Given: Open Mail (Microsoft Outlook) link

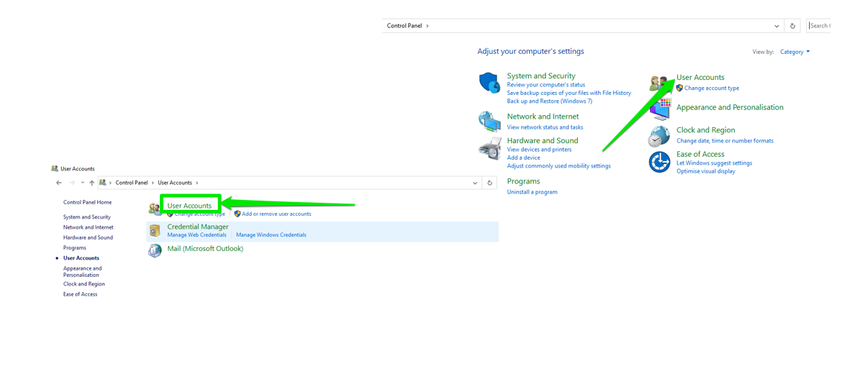Looking at the screenshot, I should tap(205, 249).
